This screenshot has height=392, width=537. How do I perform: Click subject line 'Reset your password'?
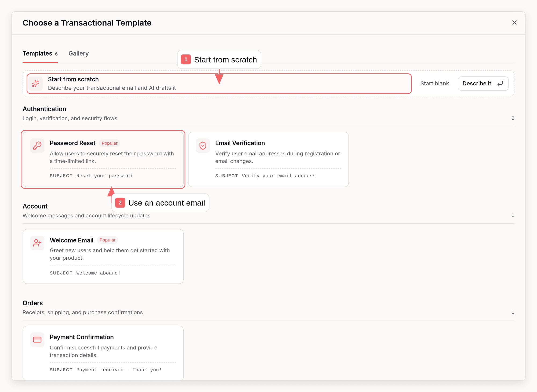pos(104,176)
